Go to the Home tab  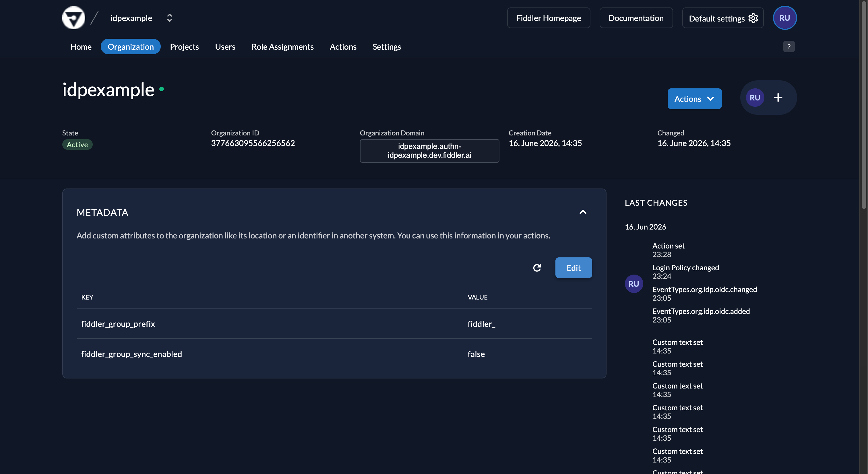[81, 46]
